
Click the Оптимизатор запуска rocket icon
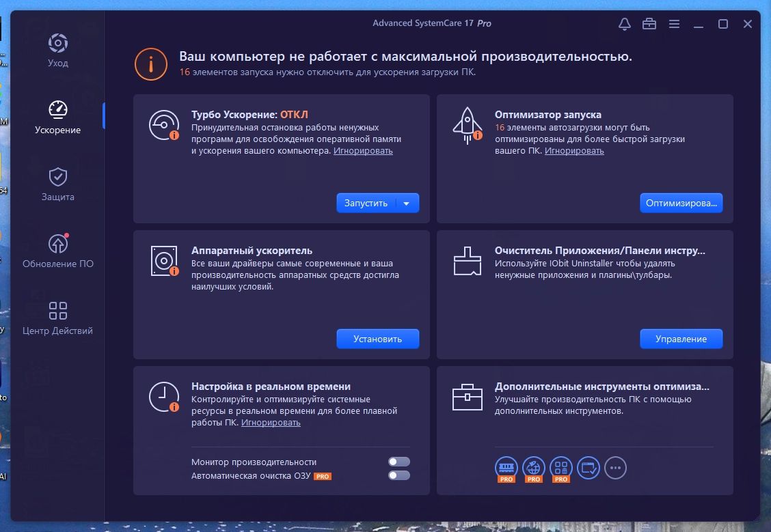(467, 126)
